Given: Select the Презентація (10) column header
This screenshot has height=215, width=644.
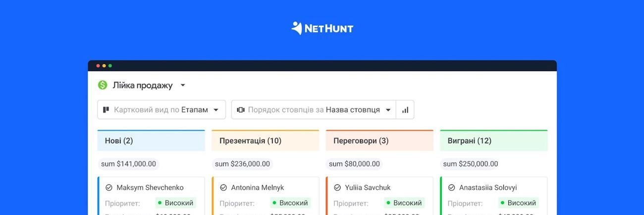Looking at the screenshot, I should 266,140.
